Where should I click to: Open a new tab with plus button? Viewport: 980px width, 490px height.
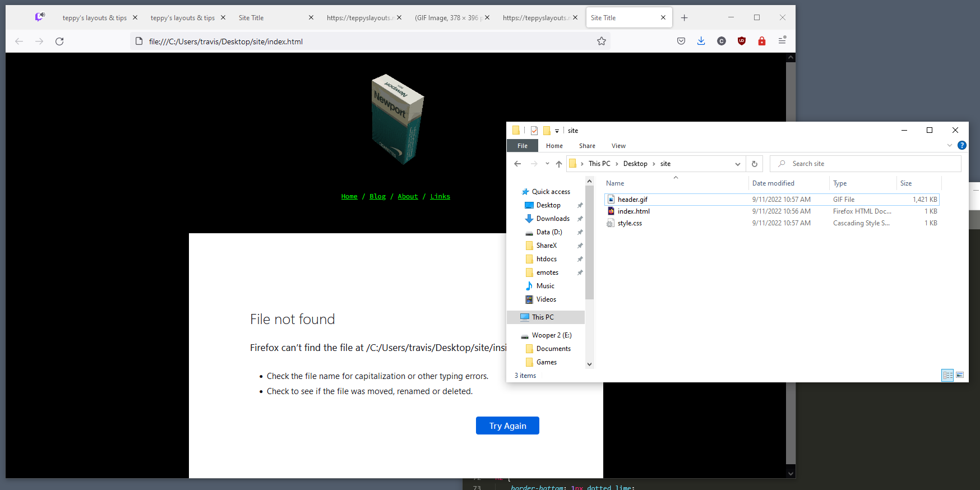684,17
